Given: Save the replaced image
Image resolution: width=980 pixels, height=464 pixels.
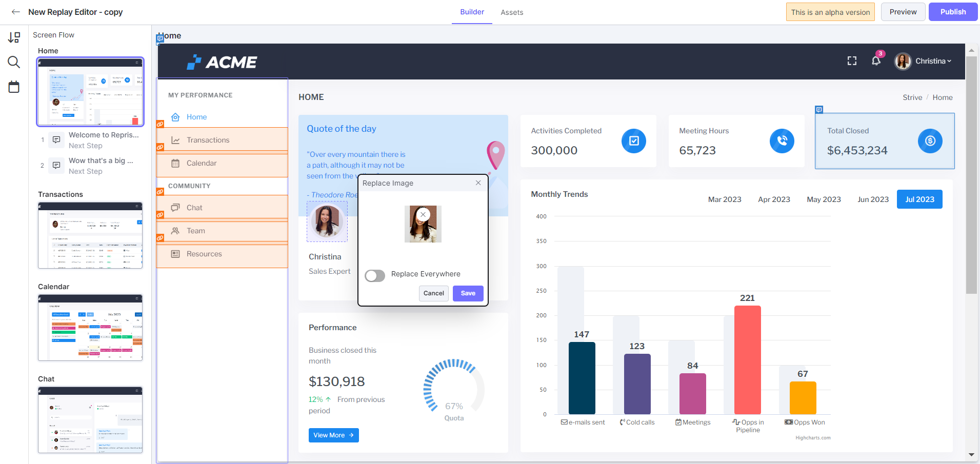Looking at the screenshot, I should click(468, 293).
